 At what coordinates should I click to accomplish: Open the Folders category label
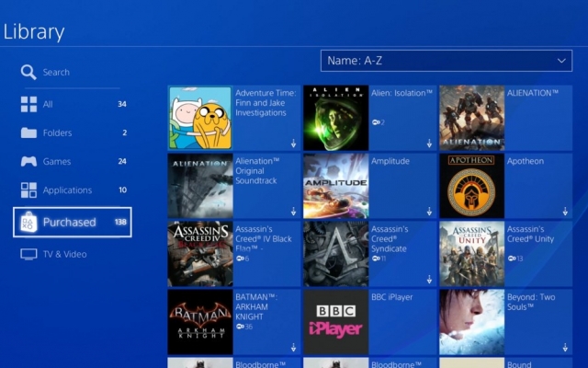click(57, 132)
